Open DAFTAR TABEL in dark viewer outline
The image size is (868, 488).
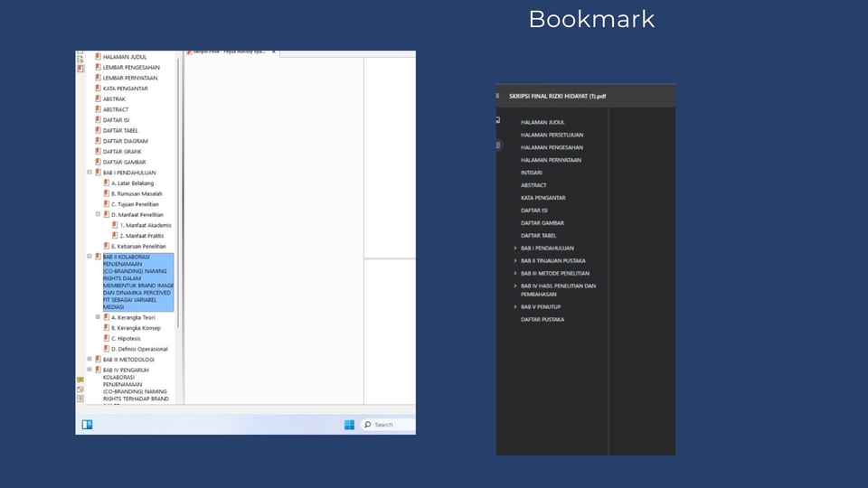pos(539,235)
